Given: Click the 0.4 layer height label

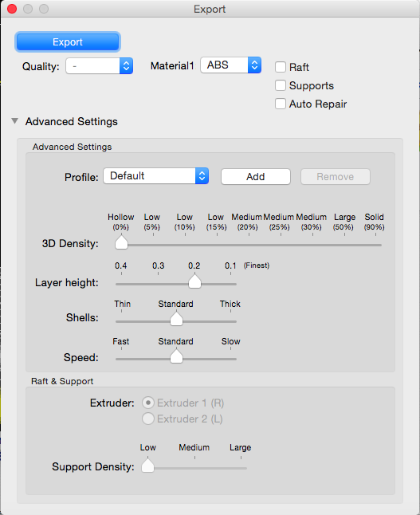Looking at the screenshot, I should pyautogui.click(x=121, y=265).
